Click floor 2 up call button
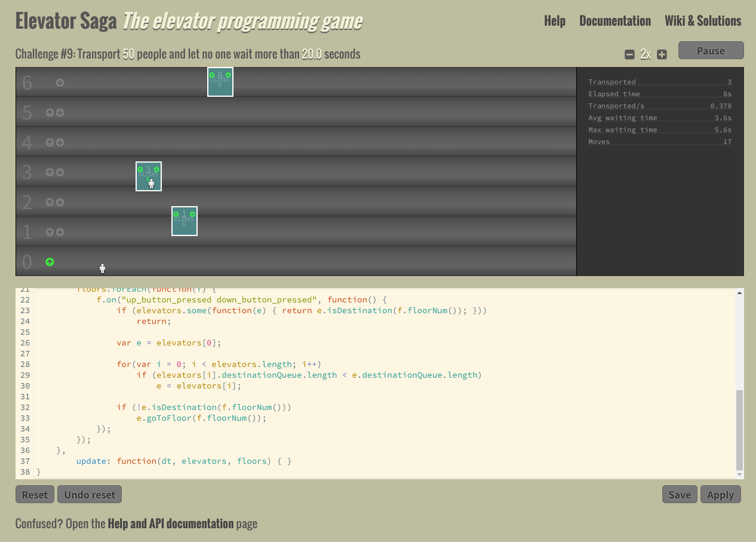This screenshot has width=756, height=542. pyautogui.click(x=50, y=202)
